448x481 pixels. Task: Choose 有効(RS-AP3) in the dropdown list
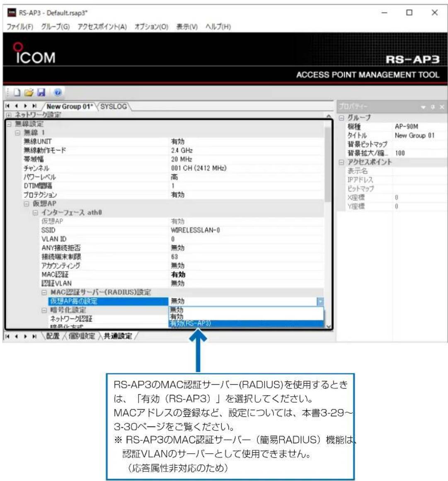tap(246, 323)
